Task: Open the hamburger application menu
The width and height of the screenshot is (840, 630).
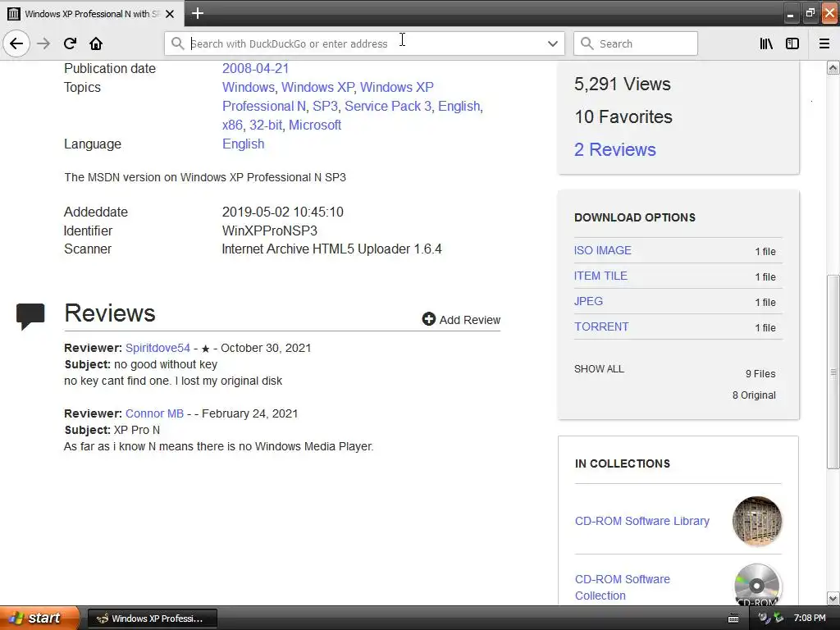Action: pos(824,43)
